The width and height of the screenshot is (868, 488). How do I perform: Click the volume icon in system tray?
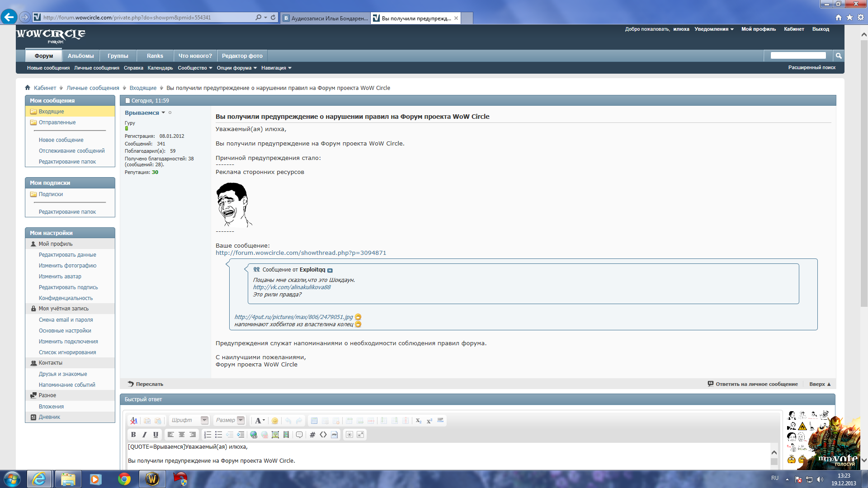tap(820, 479)
